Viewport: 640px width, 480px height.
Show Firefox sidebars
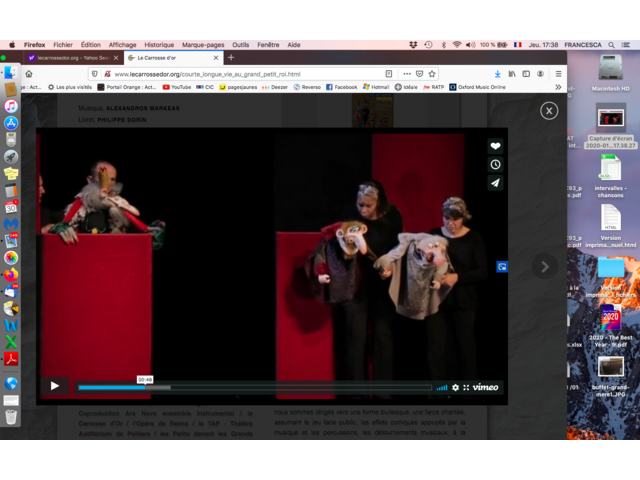[x=526, y=74]
